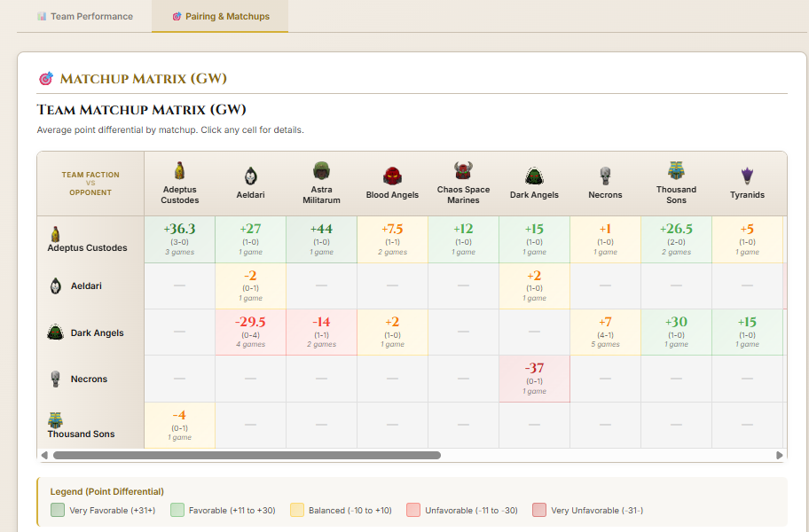Click the +12 Chaos Space Marines cell
The image size is (809, 532).
coord(463,239)
